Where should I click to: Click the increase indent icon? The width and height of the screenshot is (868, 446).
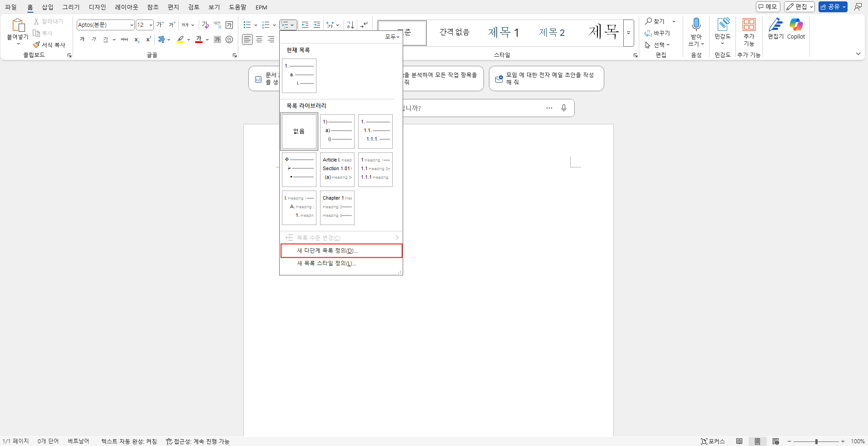(317, 25)
